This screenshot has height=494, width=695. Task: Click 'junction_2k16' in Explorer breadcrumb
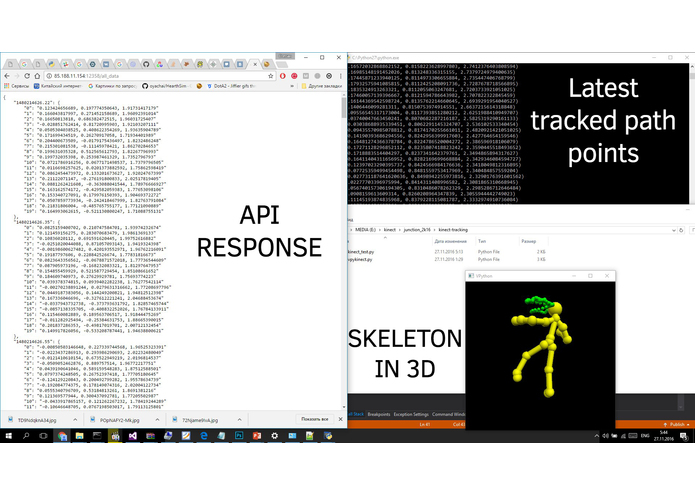point(416,230)
